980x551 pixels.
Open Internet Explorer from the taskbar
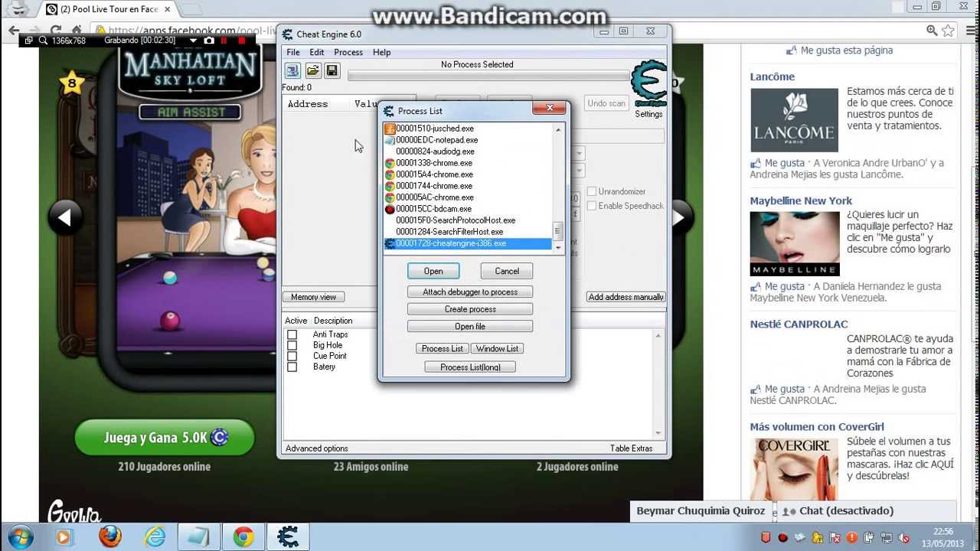(154, 536)
